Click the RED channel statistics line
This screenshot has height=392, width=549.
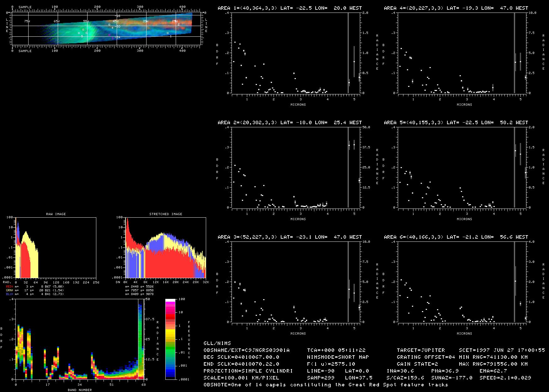pos(35,287)
